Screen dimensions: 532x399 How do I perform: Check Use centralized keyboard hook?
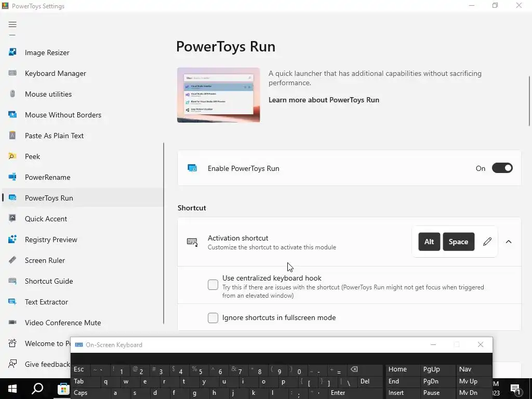point(213,285)
